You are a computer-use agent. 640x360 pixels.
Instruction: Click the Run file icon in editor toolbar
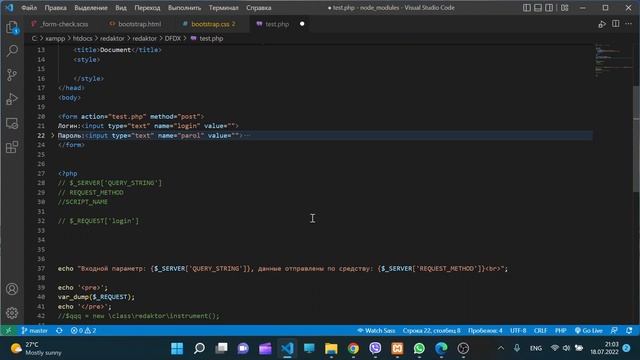602,24
